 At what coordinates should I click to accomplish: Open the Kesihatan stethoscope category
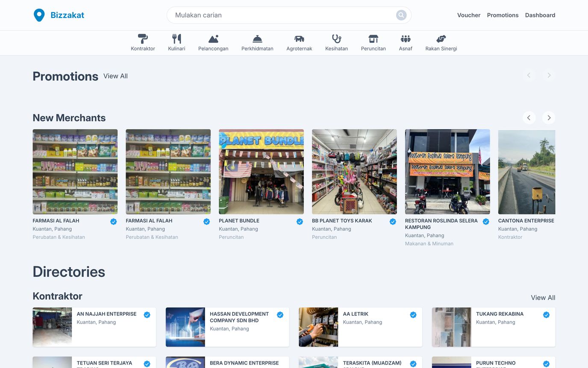[x=336, y=39]
